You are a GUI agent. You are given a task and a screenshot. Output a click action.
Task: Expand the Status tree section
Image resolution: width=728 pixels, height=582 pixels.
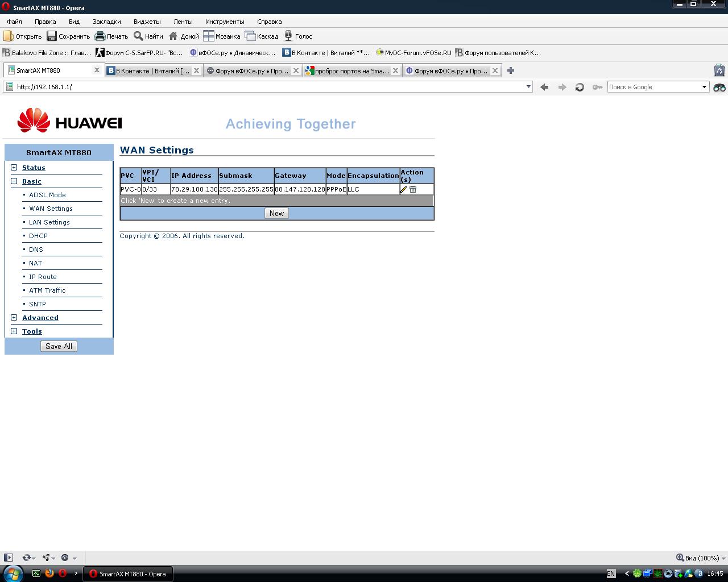[14, 168]
